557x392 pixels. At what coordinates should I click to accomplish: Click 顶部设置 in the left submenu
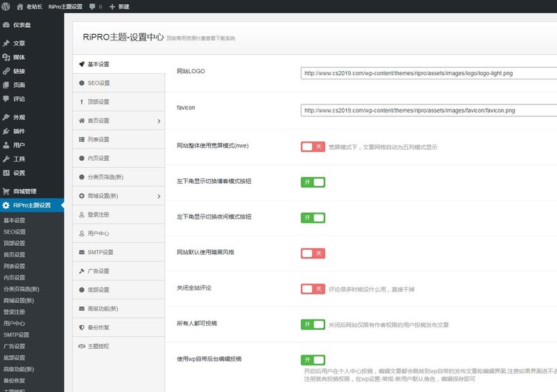point(14,243)
